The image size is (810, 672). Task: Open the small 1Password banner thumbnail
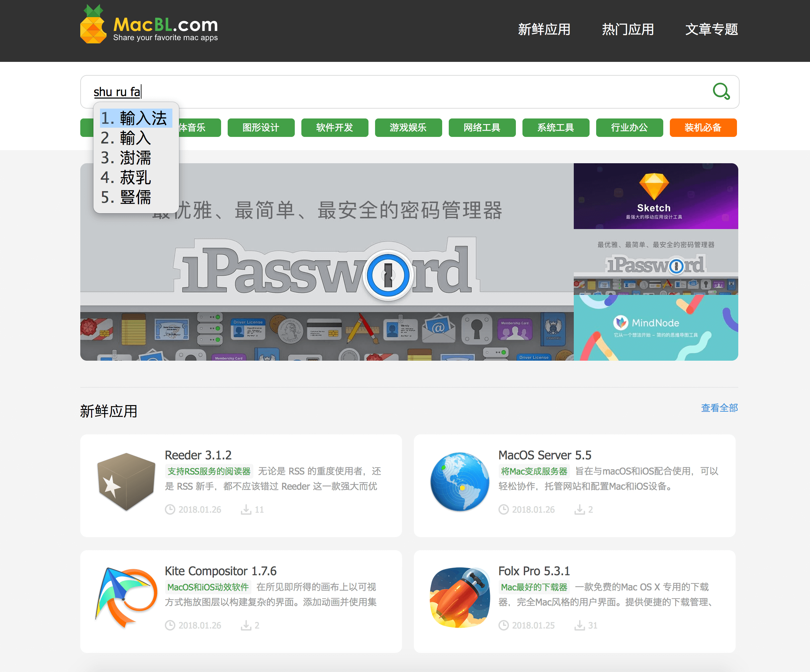click(x=656, y=262)
